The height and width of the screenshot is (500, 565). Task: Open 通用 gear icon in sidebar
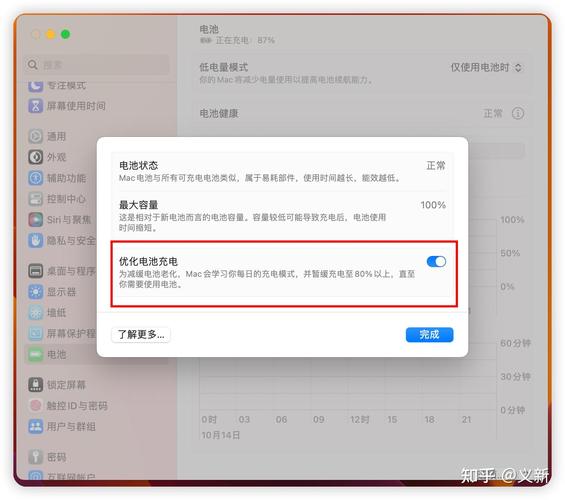point(36,136)
